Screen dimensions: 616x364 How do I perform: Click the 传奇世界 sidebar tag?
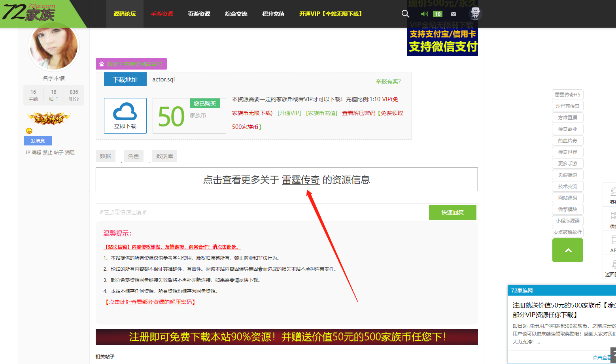click(568, 152)
